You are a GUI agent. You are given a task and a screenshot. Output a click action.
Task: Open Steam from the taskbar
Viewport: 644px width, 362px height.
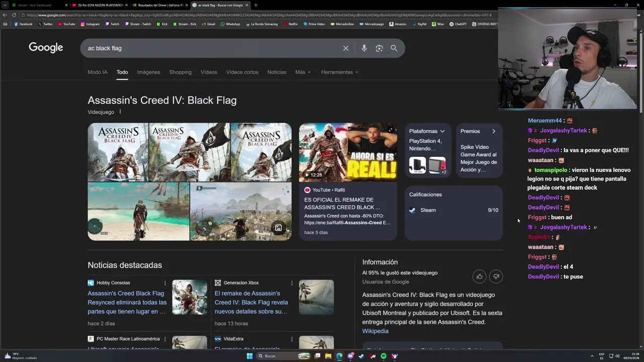click(361, 356)
